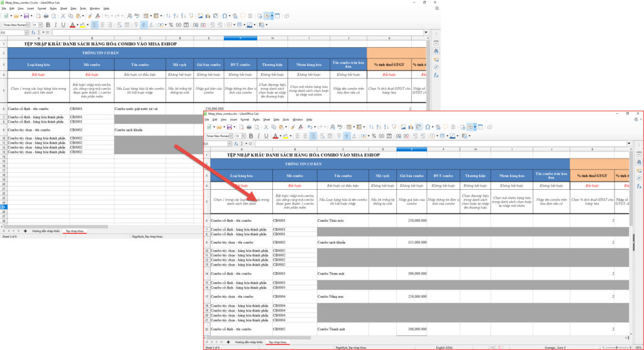The height and width of the screenshot is (350, 644).
Task: Expand the font size dropdown in the front window
Action: [245, 136]
